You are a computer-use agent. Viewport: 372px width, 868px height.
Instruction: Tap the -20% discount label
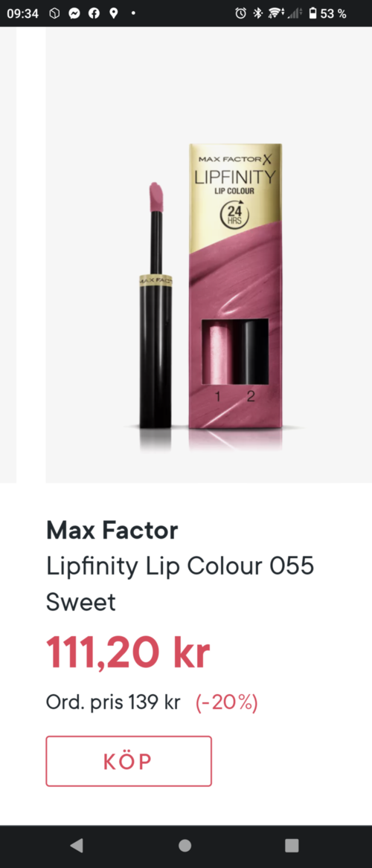[x=227, y=702]
